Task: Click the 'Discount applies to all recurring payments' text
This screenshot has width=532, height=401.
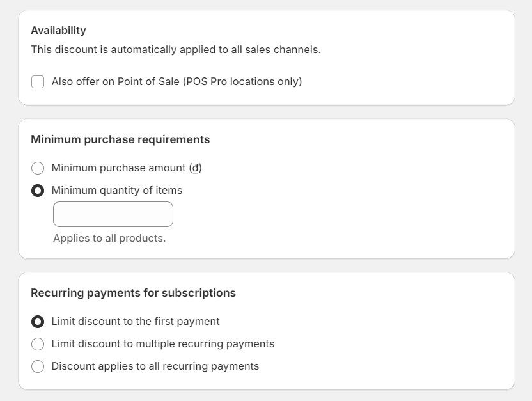Action: click(155, 366)
